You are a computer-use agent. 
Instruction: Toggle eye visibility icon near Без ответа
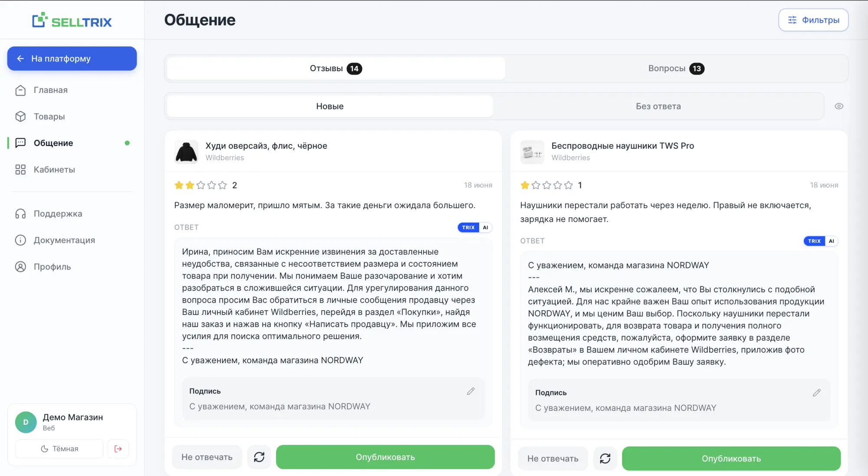pyautogui.click(x=839, y=106)
